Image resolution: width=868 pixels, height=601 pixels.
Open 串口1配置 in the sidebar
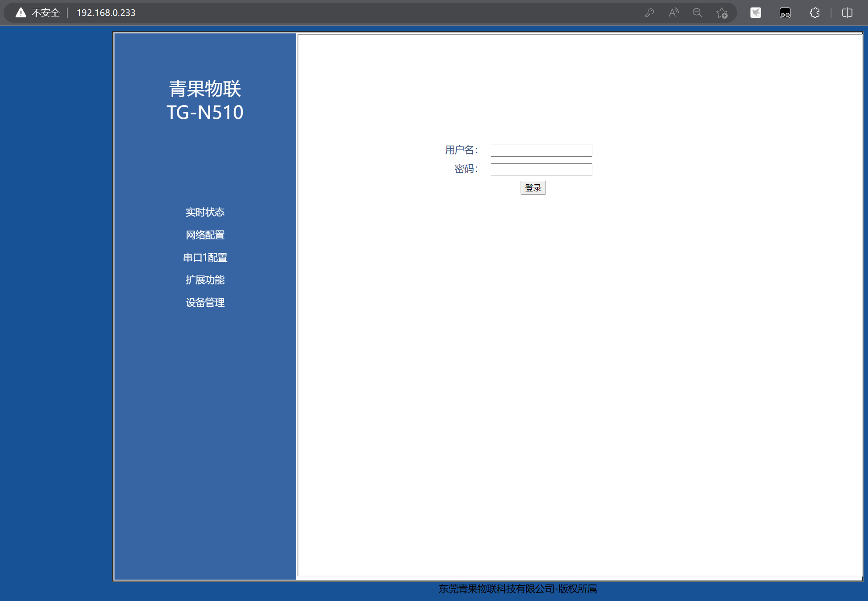coord(205,258)
